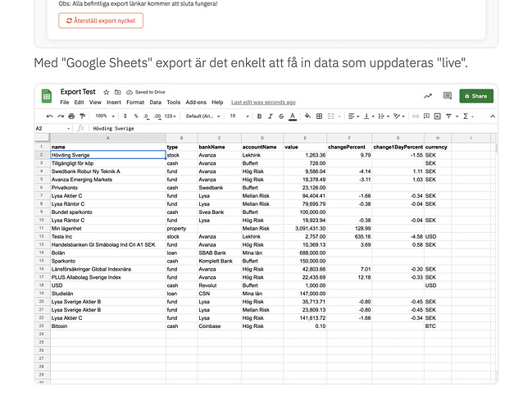Select row 11 header
Viewport: 532px width, 410px height.
click(42, 229)
